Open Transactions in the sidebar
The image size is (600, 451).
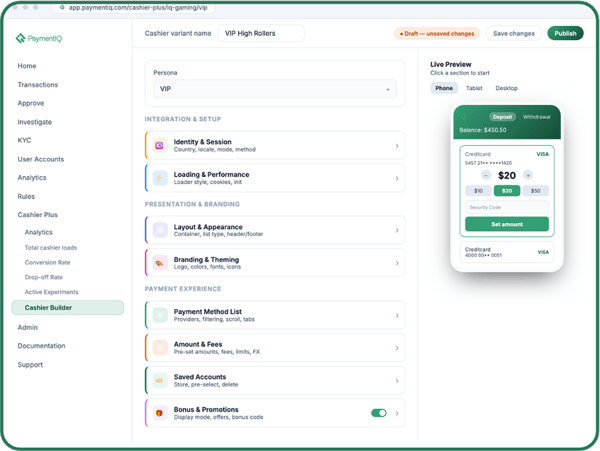tap(38, 85)
